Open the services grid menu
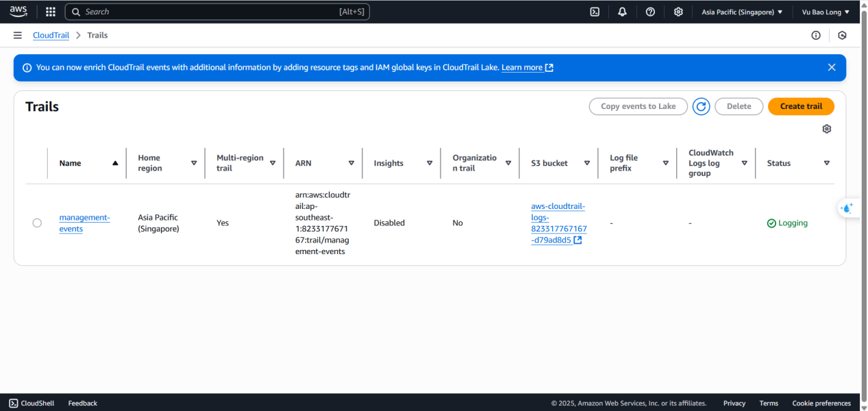This screenshot has height=411, width=868. (50, 12)
